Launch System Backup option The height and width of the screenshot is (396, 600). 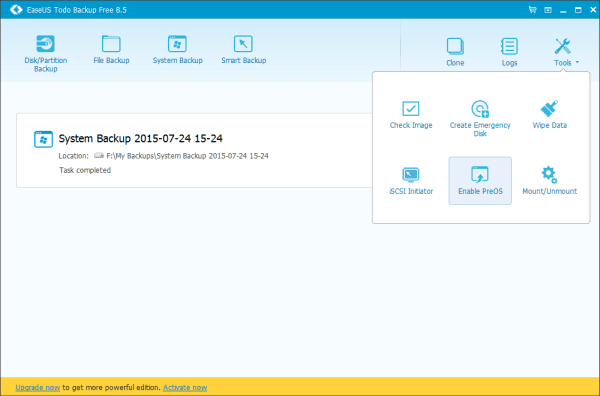177,49
